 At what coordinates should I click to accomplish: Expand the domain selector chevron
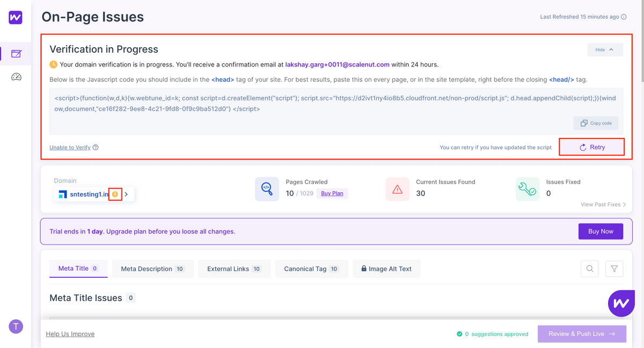coord(126,194)
